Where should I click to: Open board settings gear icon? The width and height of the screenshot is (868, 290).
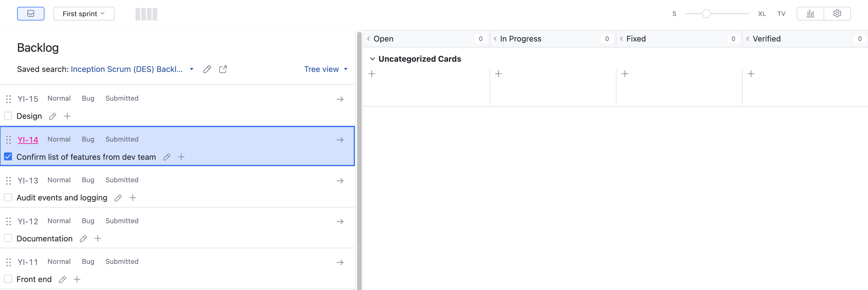[x=837, y=14]
